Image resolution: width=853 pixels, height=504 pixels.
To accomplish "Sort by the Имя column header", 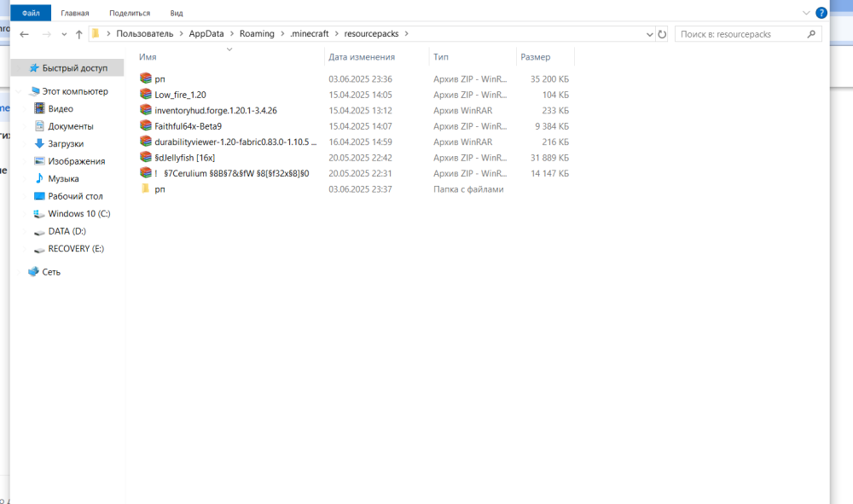I will [148, 57].
